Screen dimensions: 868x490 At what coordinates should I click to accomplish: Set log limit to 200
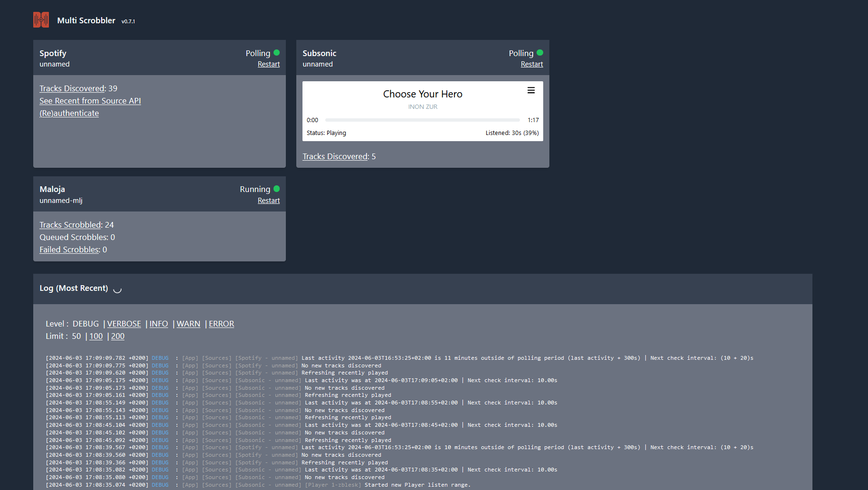(x=117, y=336)
